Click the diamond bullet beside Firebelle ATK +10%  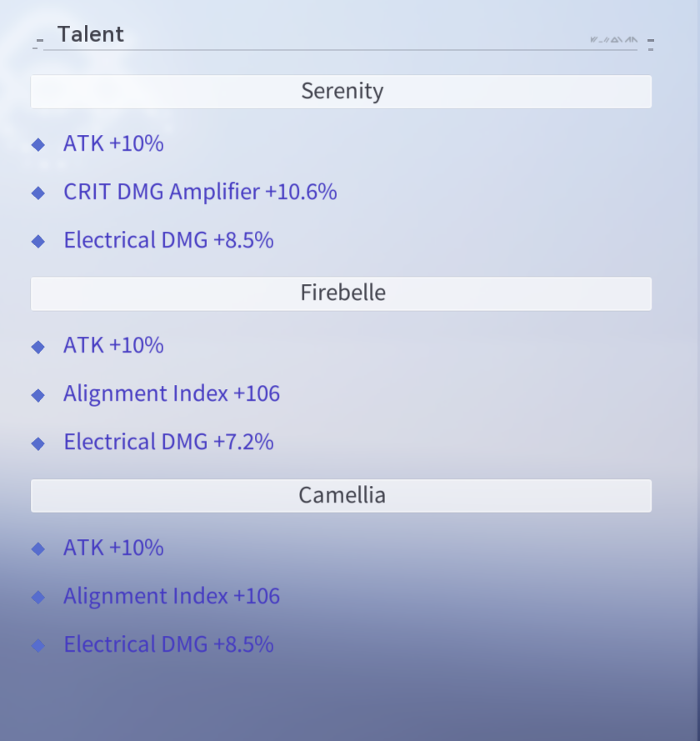(x=38, y=347)
